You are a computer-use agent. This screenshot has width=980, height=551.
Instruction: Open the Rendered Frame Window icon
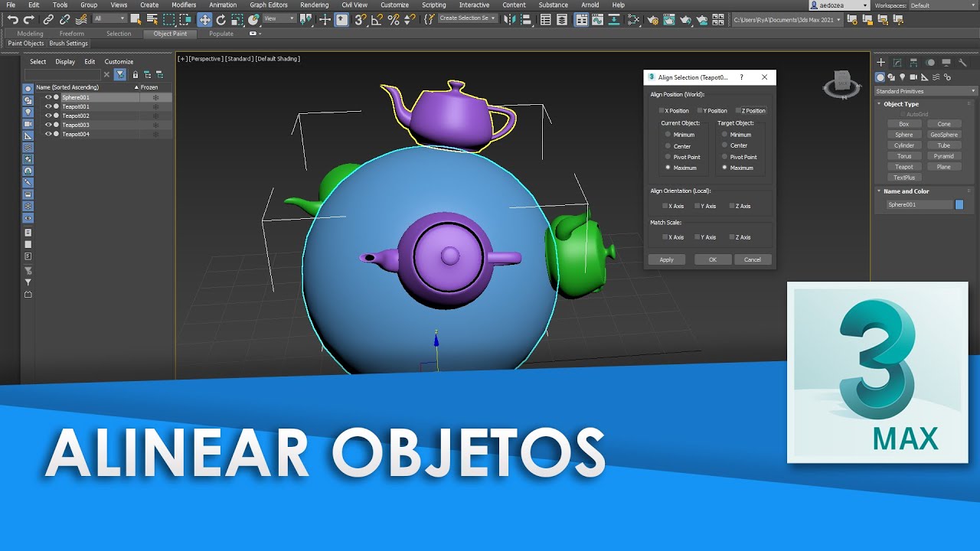[x=669, y=19]
